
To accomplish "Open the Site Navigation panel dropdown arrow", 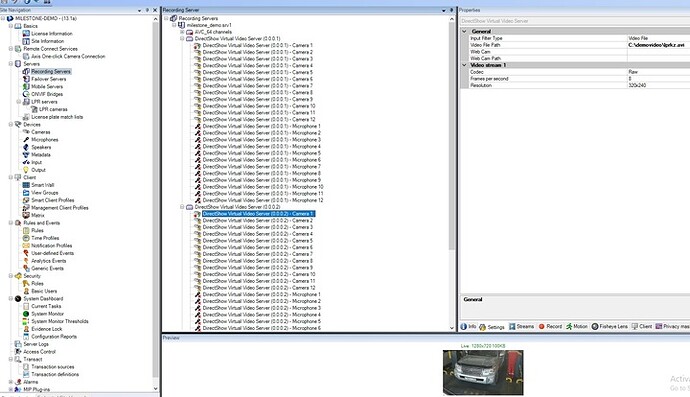I will click(x=139, y=10).
